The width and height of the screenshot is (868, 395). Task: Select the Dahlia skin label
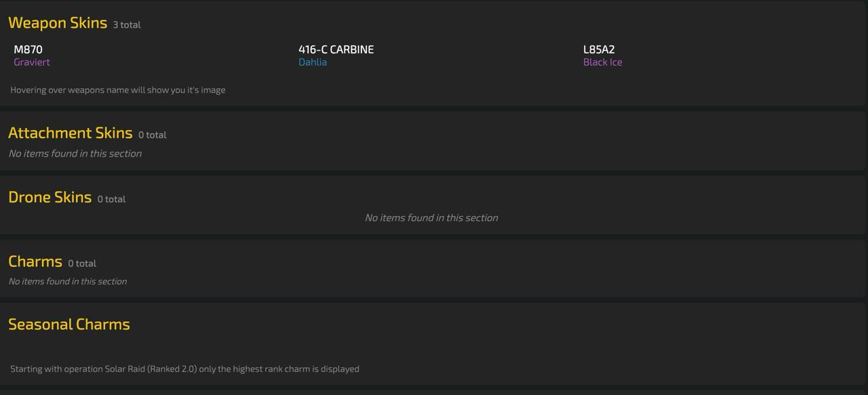(313, 62)
